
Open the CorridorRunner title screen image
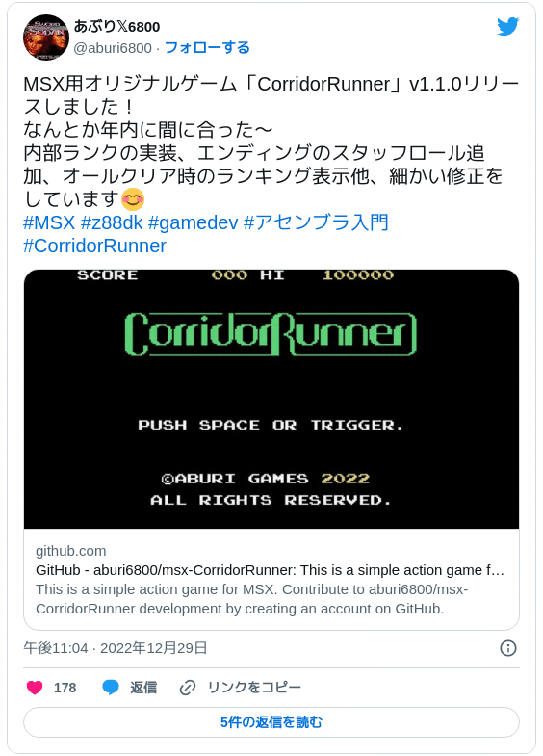(x=271, y=400)
